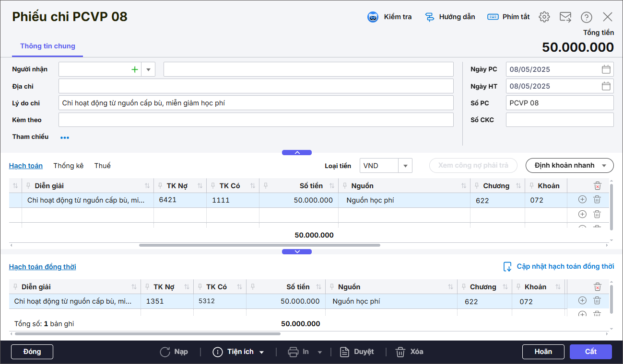Viewport: 623px width, 364px height.
Task: Click the In printer icon
Action: pos(293,352)
